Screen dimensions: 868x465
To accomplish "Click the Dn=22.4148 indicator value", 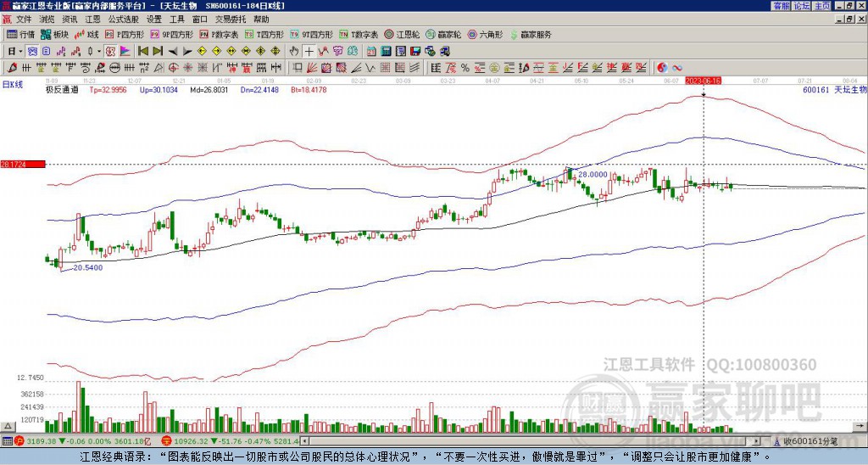I will (x=259, y=89).
